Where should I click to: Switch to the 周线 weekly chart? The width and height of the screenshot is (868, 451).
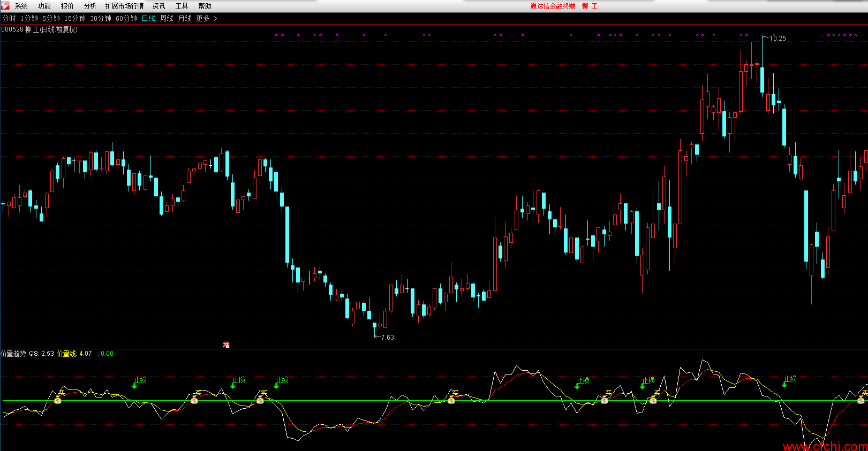point(167,18)
